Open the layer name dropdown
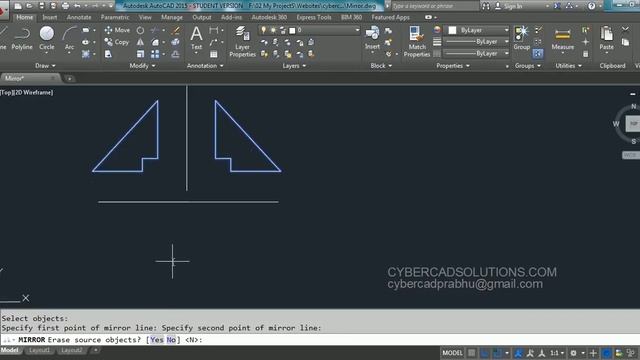The image size is (640, 360). [357, 30]
